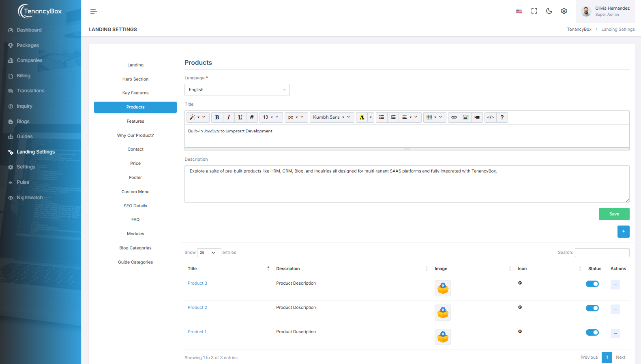641x364 pixels.
Task: Collapse the sidebar with the hamburger icon
Action: 93,11
